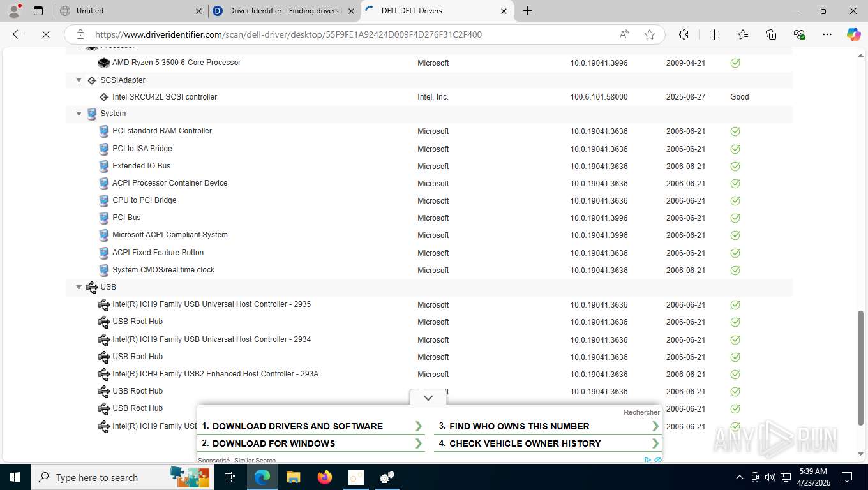This screenshot has width=868, height=490.
Task: Open Collections icon in toolbar
Action: pyautogui.click(x=771, y=34)
